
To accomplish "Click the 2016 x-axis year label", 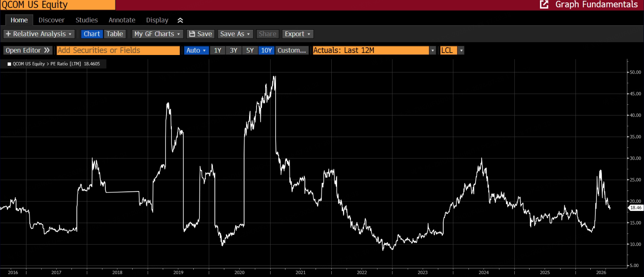I will coord(13,273).
